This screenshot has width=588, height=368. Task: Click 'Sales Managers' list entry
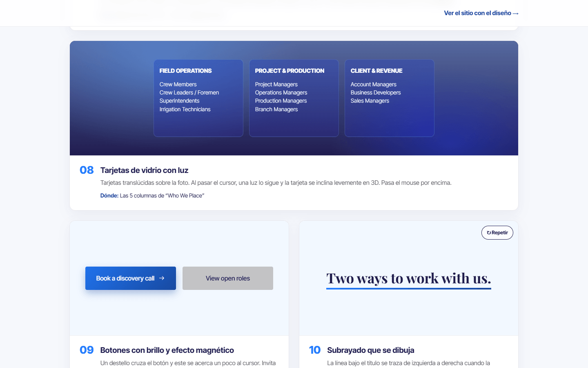[370, 101]
